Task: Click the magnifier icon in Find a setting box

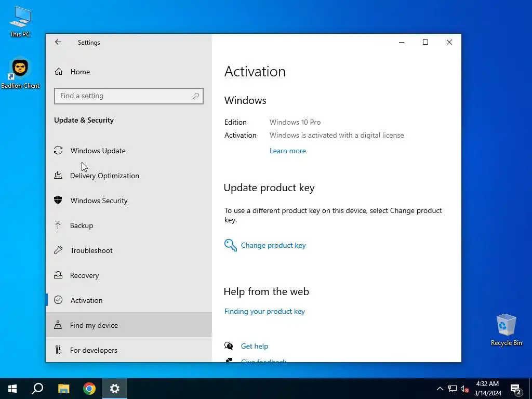Action: [x=196, y=96]
